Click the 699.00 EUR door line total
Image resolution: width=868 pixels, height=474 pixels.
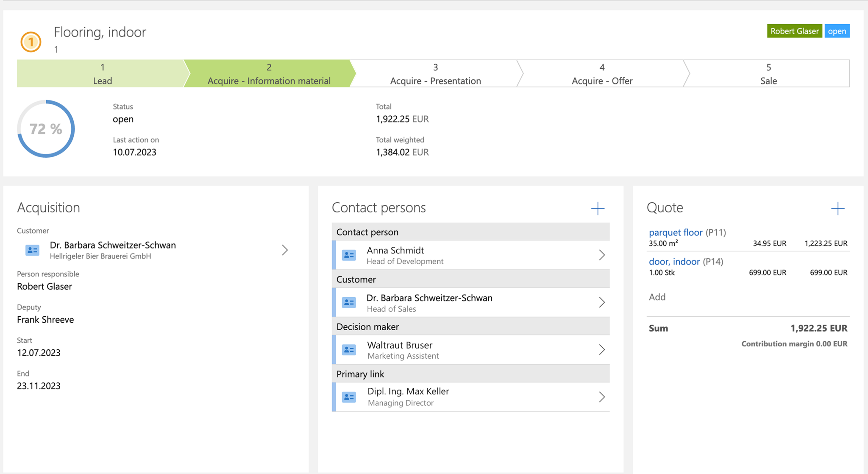click(829, 273)
